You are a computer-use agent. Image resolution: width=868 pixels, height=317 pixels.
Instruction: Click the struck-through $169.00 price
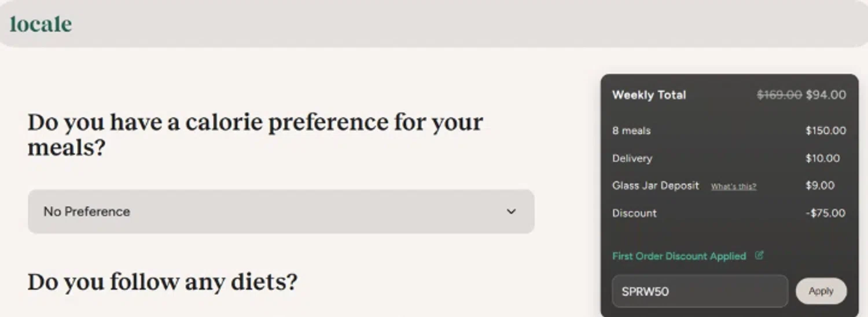[x=779, y=95]
